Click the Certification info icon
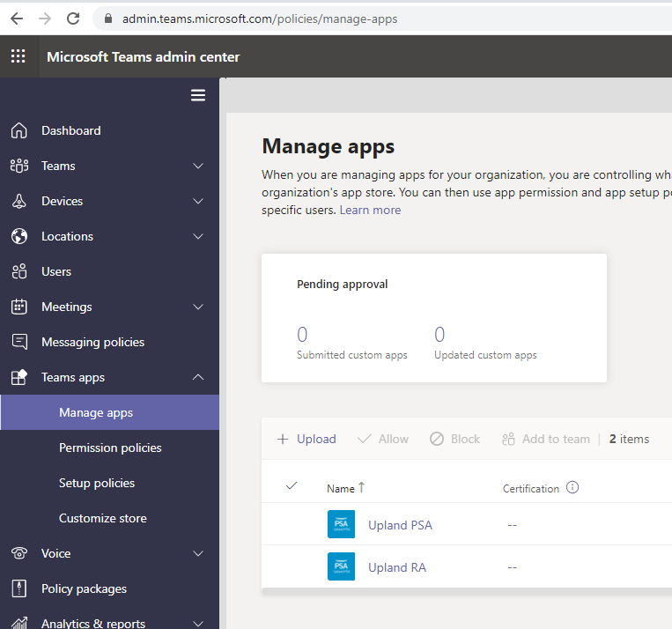The width and height of the screenshot is (672, 629). point(572,488)
